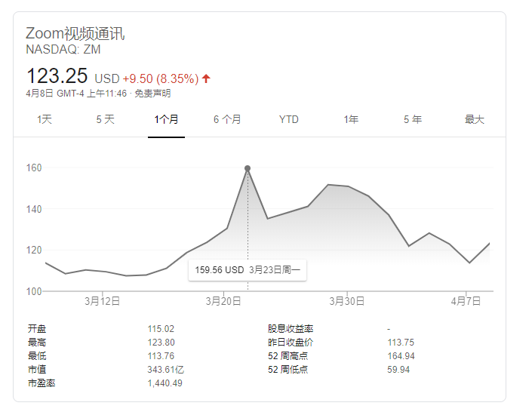
Task: Click the daily low value 113.76
Action: pyautogui.click(x=161, y=356)
